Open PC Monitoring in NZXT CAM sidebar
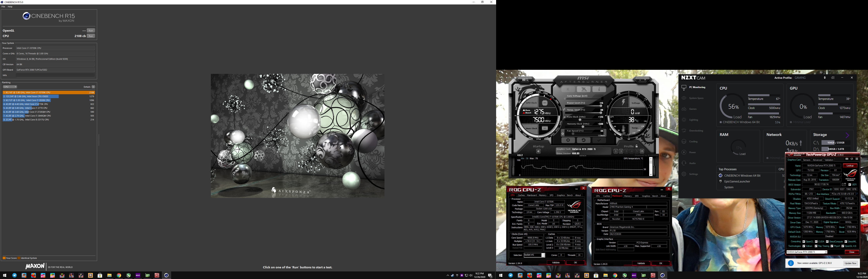This screenshot has height=279, width=868. (693, 87)
